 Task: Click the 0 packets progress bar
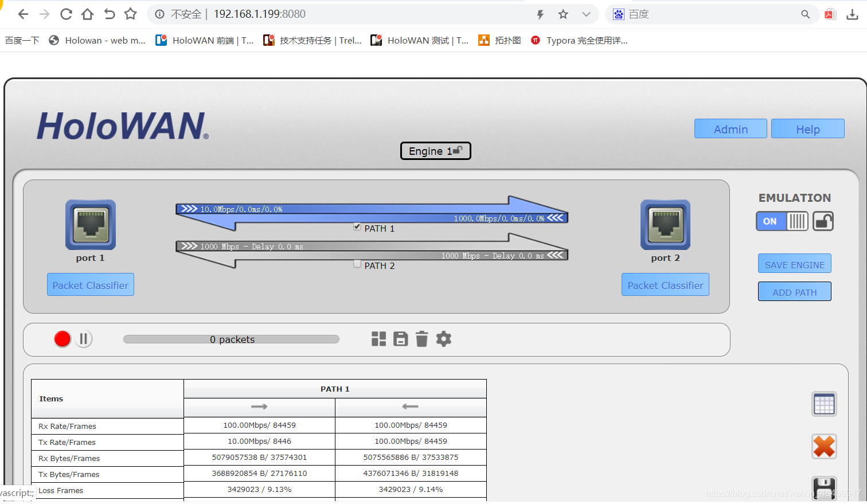coord(231,339)
